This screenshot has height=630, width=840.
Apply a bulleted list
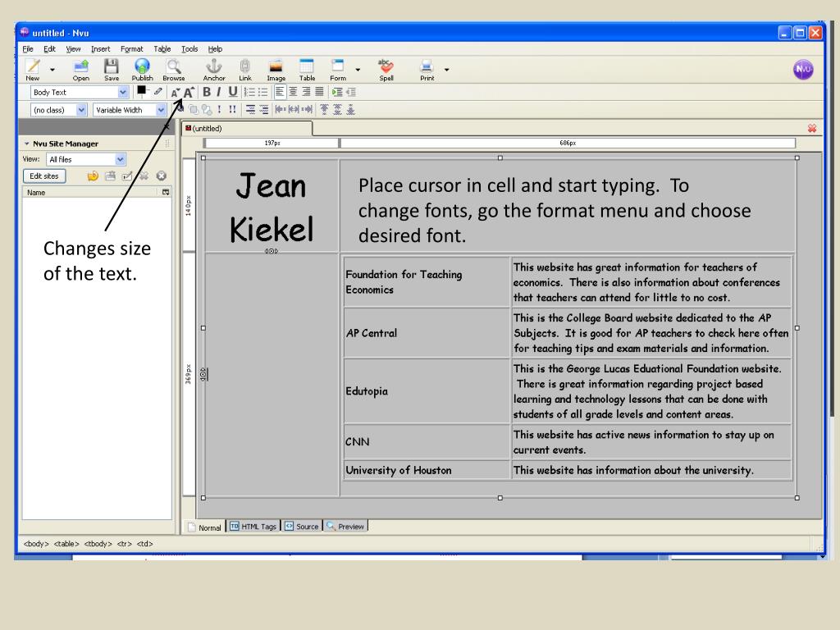(x=262, y=92)
